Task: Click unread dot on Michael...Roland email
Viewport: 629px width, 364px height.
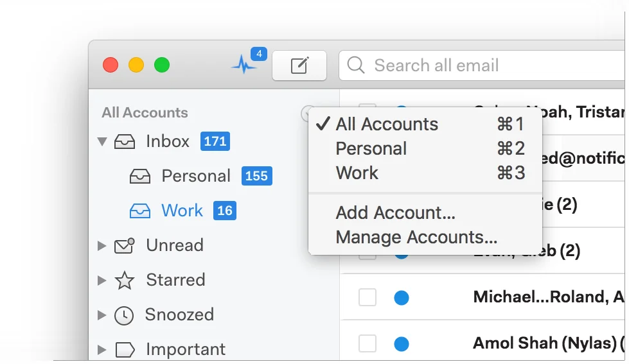Action: point(401,298)
